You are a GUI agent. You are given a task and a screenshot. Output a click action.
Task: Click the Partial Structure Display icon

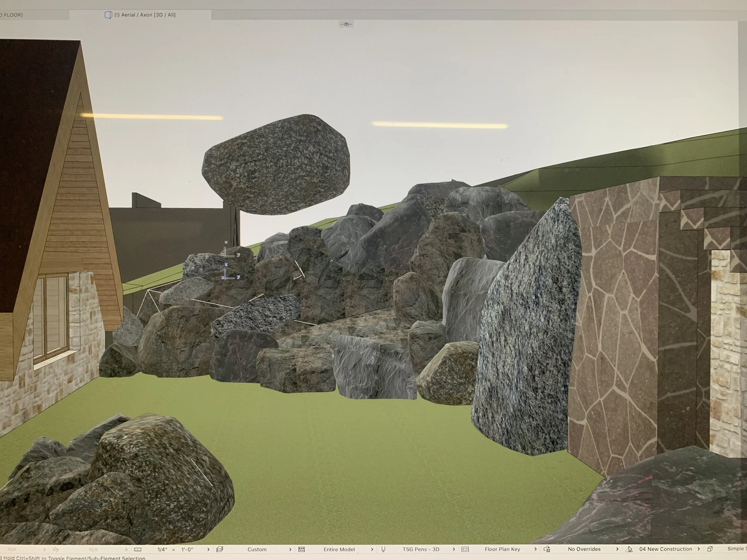(x=301, y=549)
